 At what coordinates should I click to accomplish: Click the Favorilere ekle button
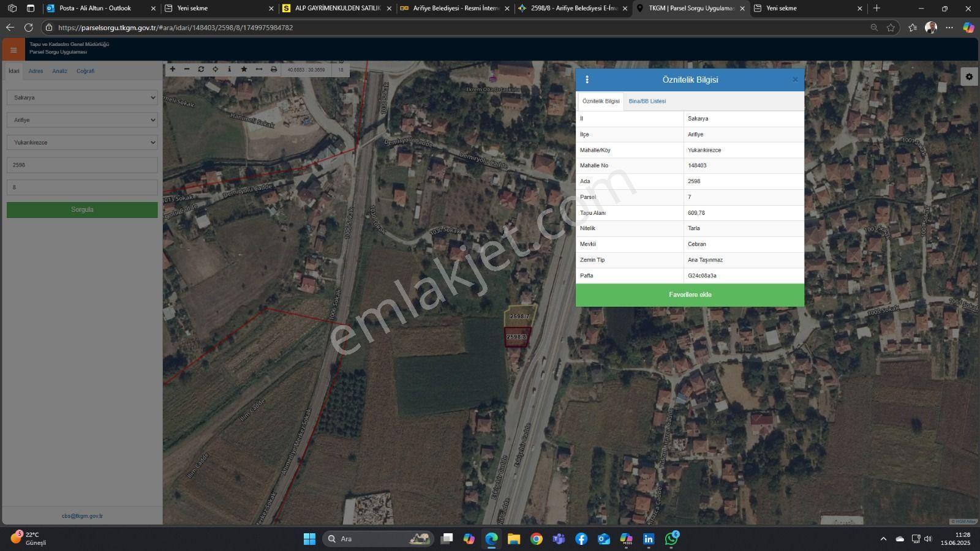tap(690, 295)
